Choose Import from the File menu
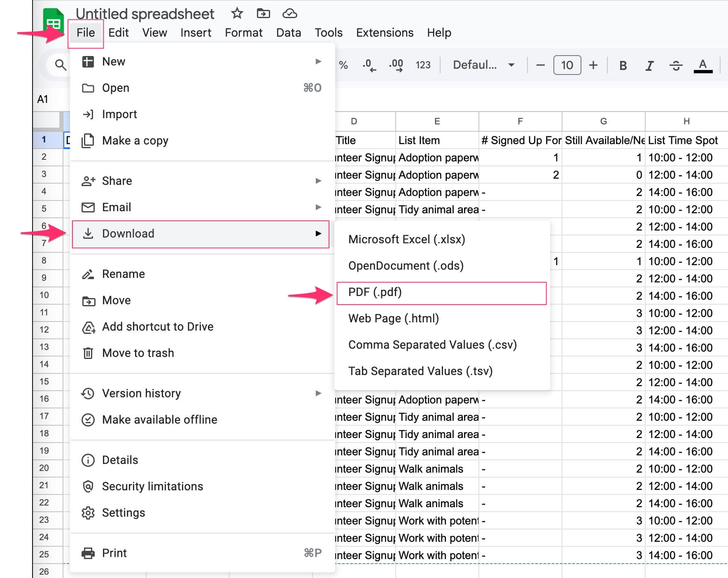 click(202, 114)
